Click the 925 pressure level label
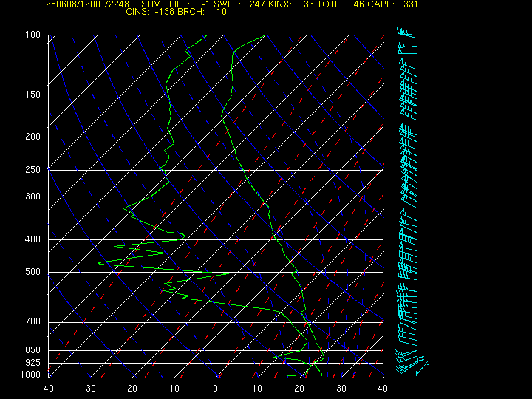The image size is (532, 399). [x=33, y=363]
